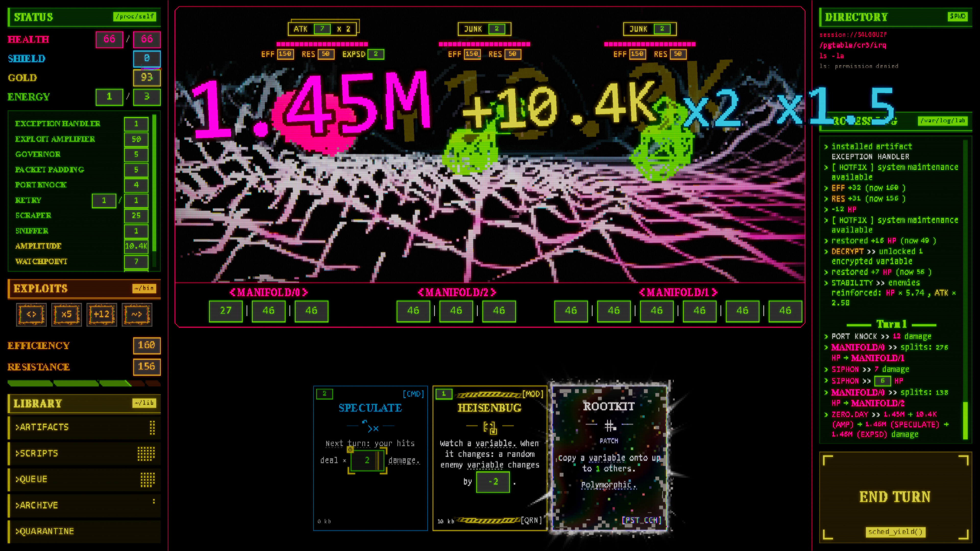Viewport: 980px width, 551px height.
Task: Open the ~/lib library tag
Action: pos(144,403)
